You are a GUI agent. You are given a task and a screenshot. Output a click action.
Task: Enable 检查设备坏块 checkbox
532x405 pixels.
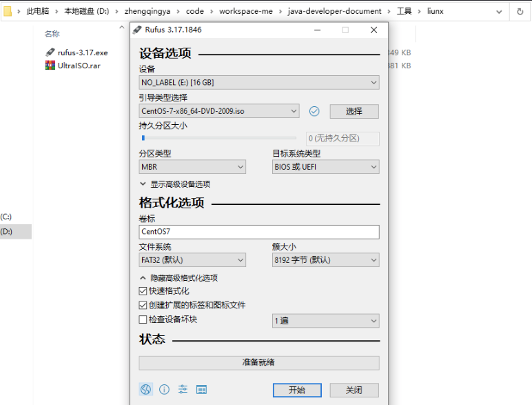(143, 319)
